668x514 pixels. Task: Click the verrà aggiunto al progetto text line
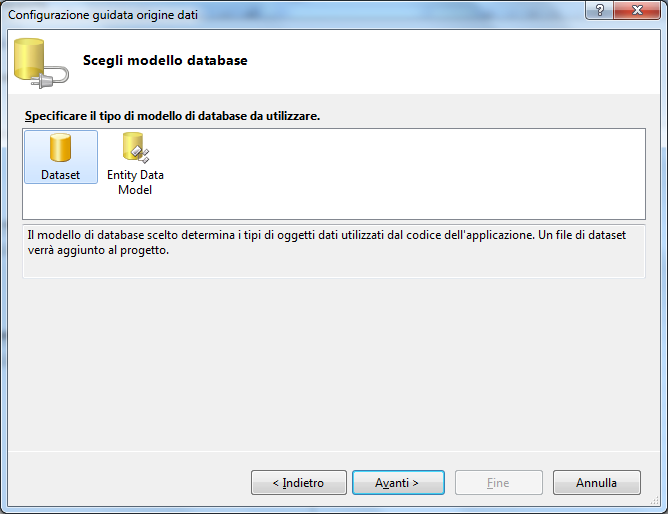tap(98, 250)
